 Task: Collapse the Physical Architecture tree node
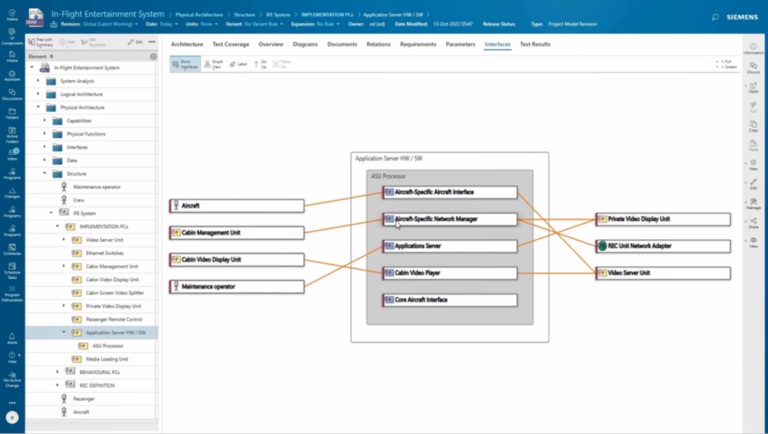click(36, 107)
